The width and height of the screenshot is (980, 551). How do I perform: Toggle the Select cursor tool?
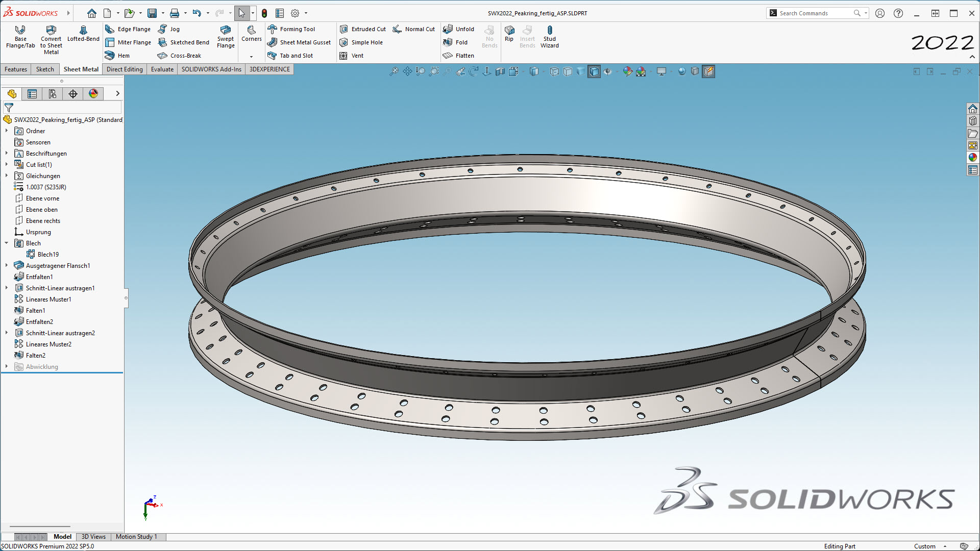point(242,13)
